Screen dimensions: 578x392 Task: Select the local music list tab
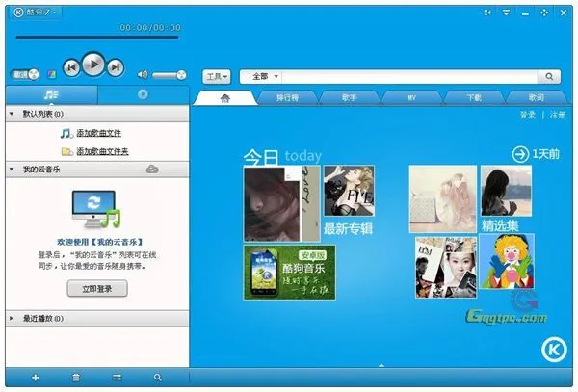click(51, 95)
